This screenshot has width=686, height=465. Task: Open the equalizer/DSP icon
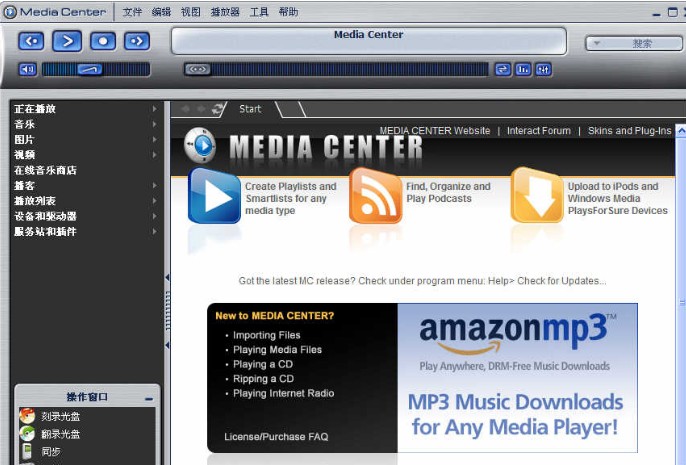523,70
